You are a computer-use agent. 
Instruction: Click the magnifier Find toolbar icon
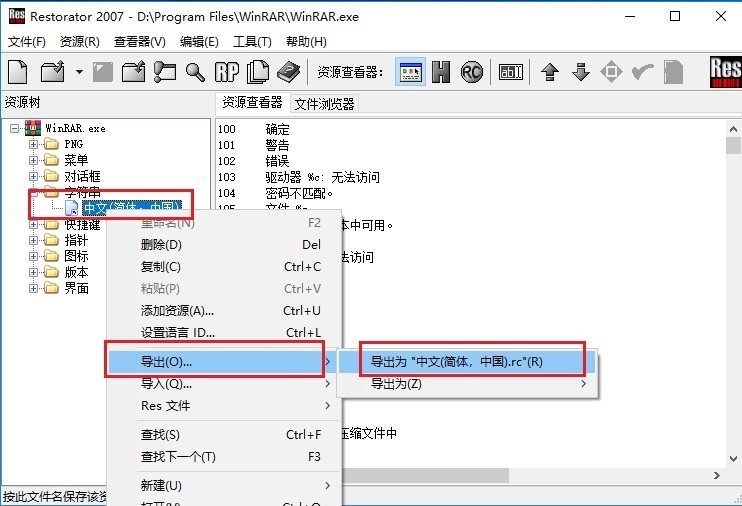coord(195,72)
